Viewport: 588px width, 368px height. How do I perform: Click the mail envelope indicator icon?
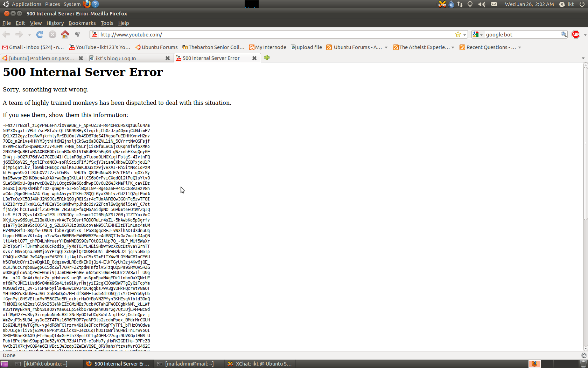pyautogui.click(x=494, y=4)
